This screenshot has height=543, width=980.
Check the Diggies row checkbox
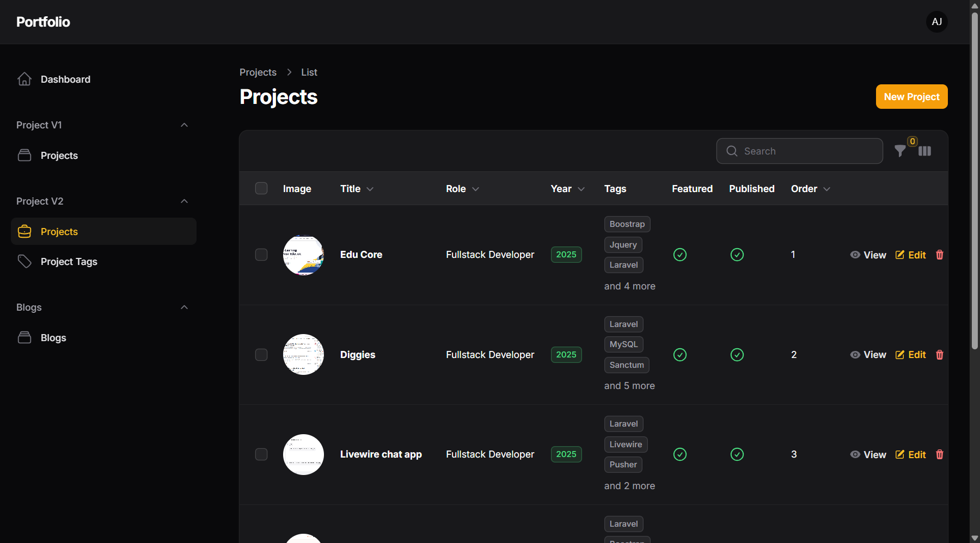[x=261, y=355]
